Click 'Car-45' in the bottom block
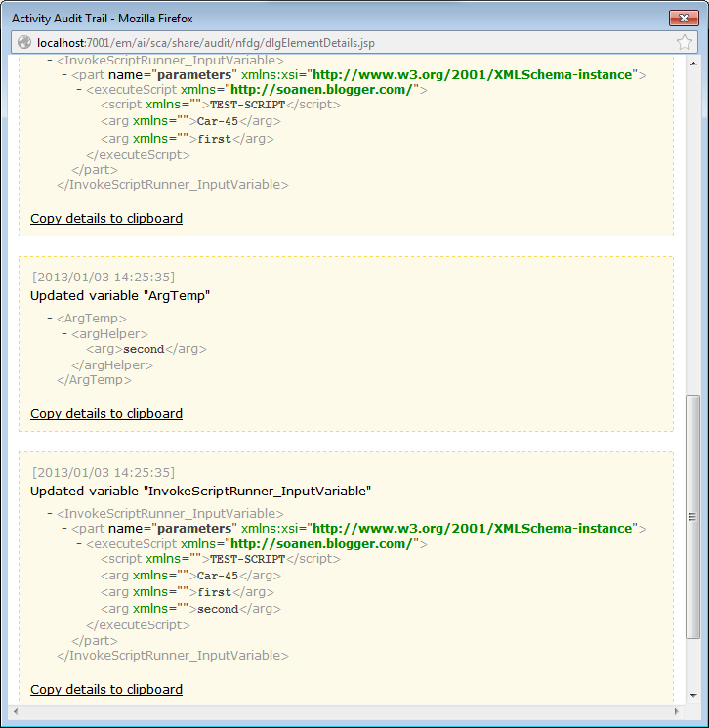Viewport: 709px width, 728px height. tap(218, 576)
